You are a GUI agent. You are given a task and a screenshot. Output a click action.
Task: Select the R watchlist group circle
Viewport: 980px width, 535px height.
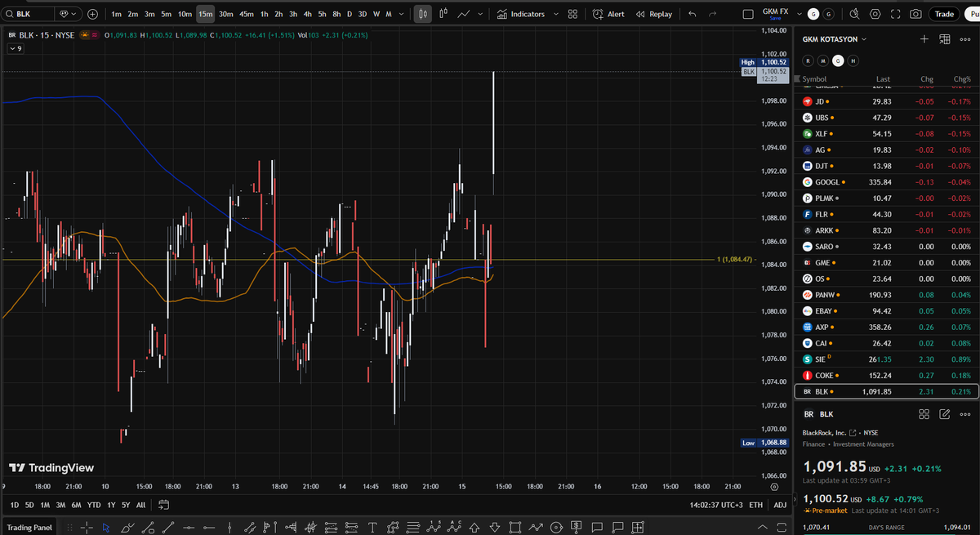click(808, 60)
